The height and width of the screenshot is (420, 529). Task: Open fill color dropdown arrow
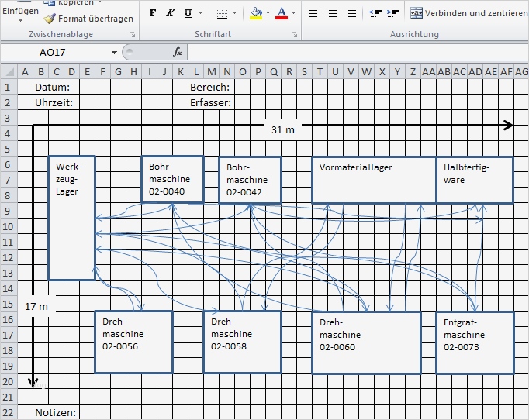point(268,13)
